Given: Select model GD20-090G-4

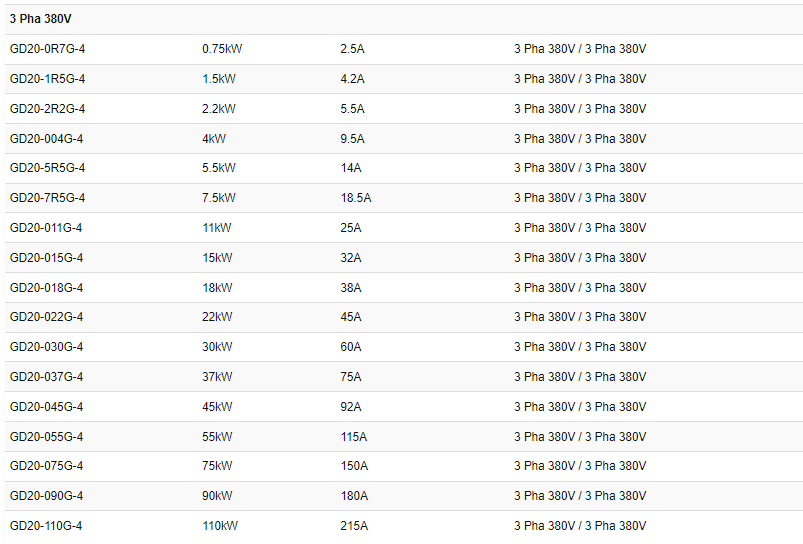Looking at the screenshot, I should point(46,496).
